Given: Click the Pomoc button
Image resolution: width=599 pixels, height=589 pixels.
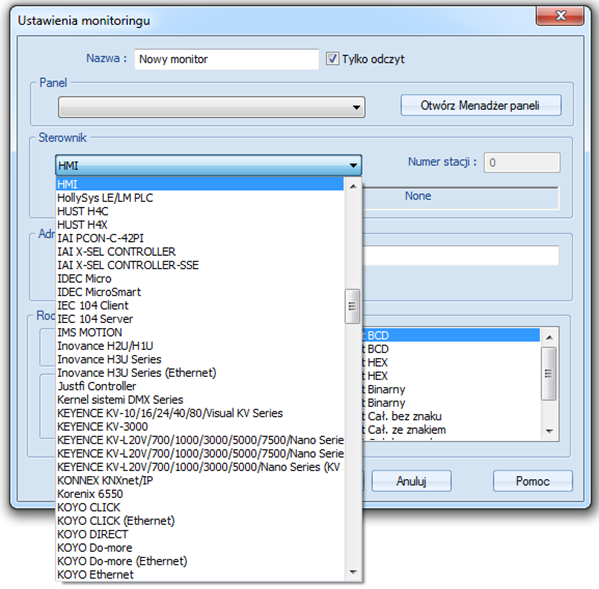Looking at the screenshot, I should (x=533, y=481).
